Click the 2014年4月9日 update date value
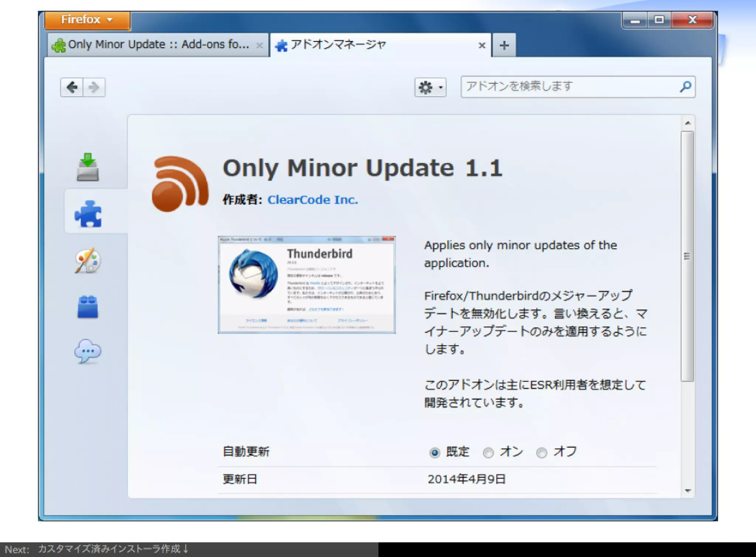 coord(466,479)
